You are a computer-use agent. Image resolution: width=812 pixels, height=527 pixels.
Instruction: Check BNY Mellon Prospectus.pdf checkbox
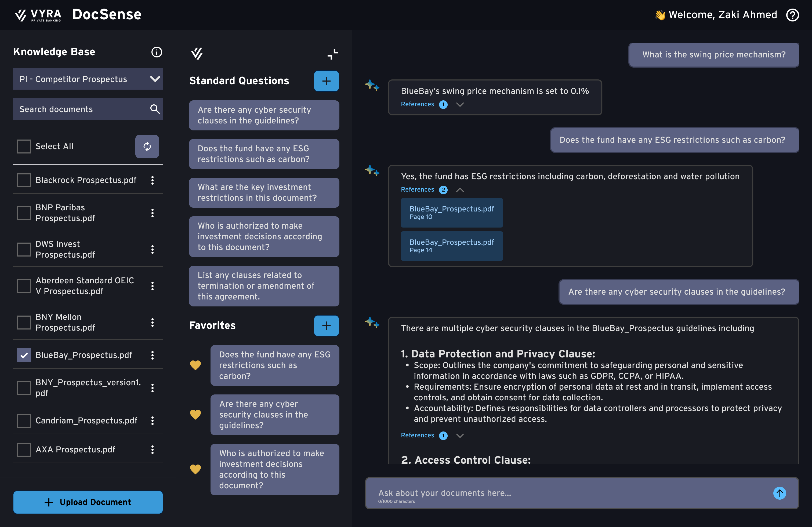(x=24, y=323)
